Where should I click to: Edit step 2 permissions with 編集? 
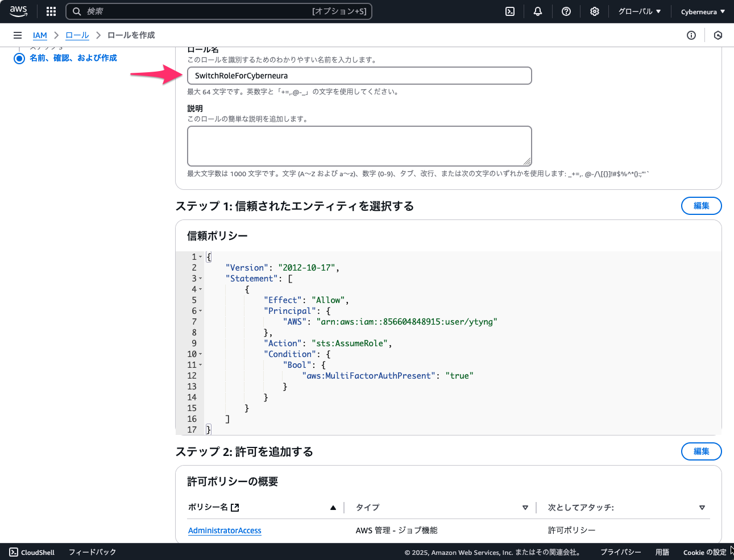[x=702, y=451]
